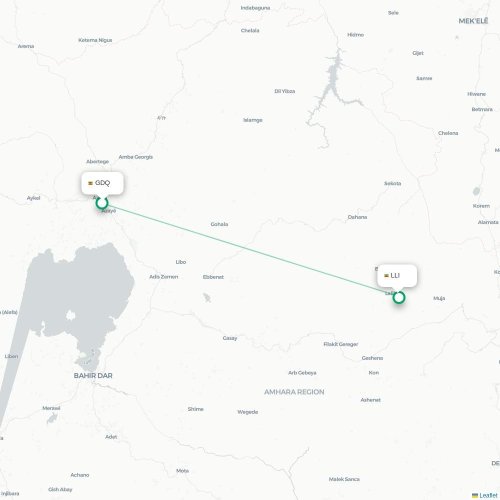The width and height of the screenshot is (500, 500).
Task: Click the AMHARA REGION label
Action: (x=294, y=392)
